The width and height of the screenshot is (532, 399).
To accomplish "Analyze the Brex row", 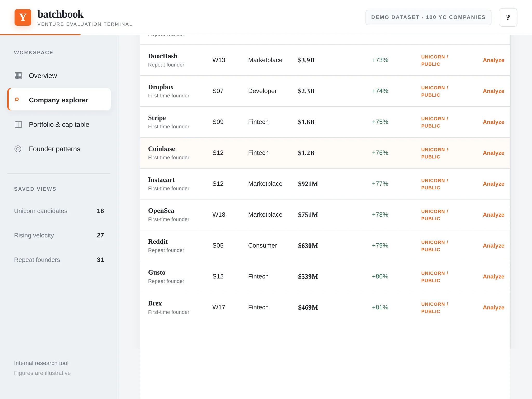I will click(493, 308).
